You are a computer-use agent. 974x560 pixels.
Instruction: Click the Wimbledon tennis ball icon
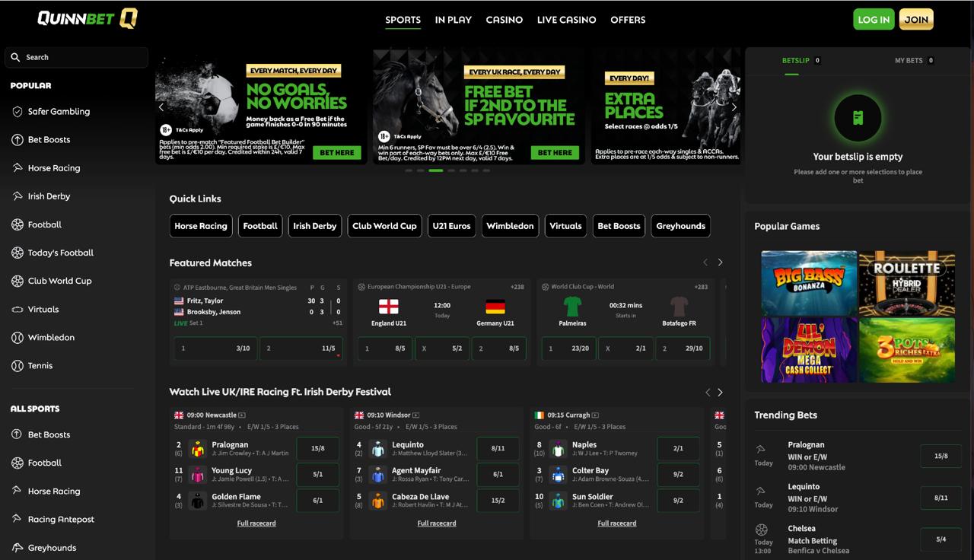pos(18,338)
